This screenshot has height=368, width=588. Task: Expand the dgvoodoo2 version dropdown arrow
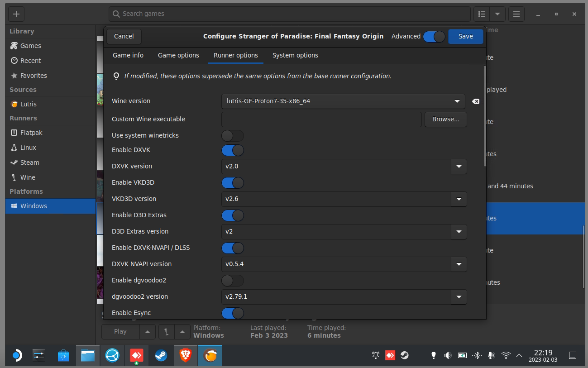click(459, 297)
